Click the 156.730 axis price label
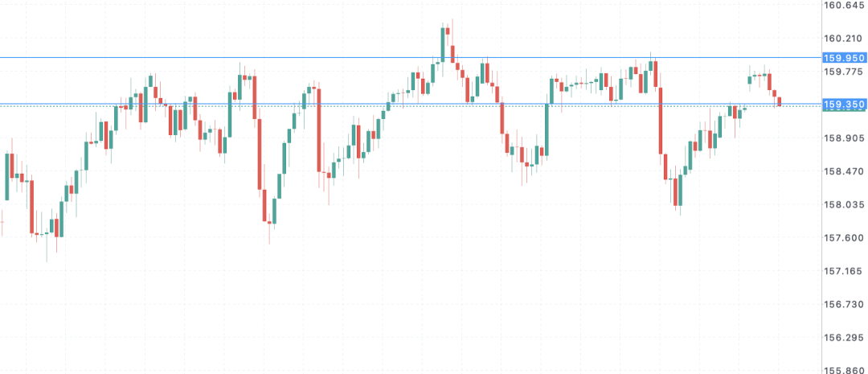The height and width of the screenshot is (374, 868). coord(844,305)
